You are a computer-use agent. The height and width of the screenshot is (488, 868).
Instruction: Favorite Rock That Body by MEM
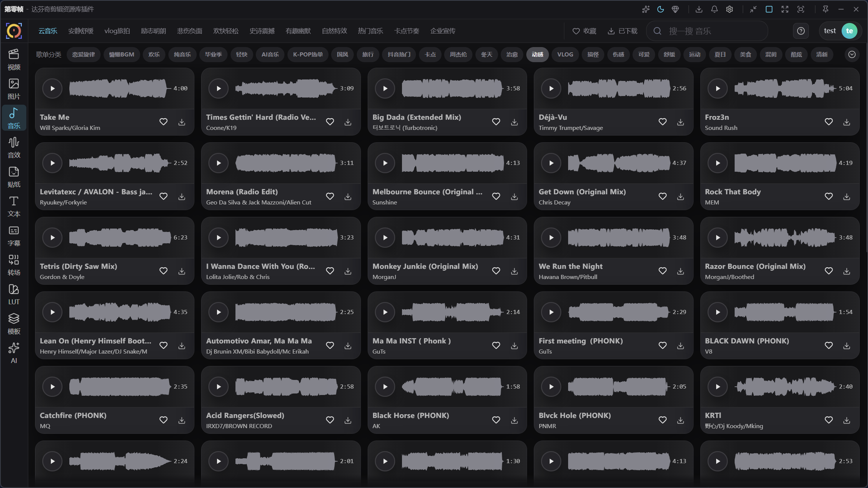pos(829,197)
